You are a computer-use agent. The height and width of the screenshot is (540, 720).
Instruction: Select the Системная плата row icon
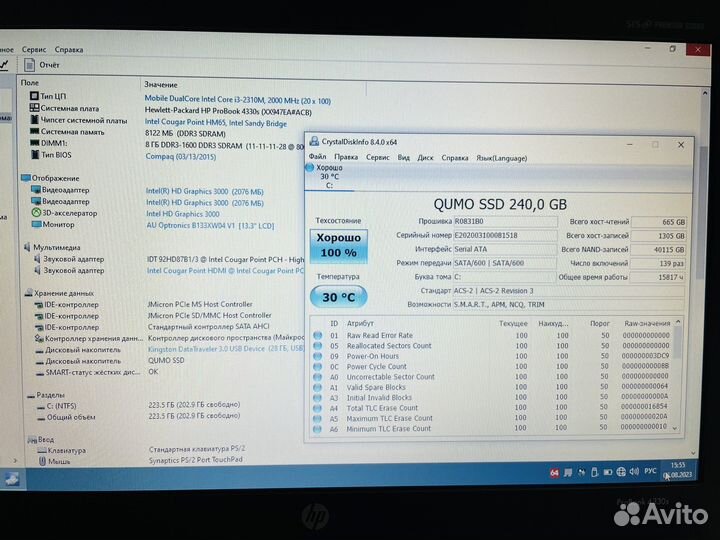(x=34, y=108)
